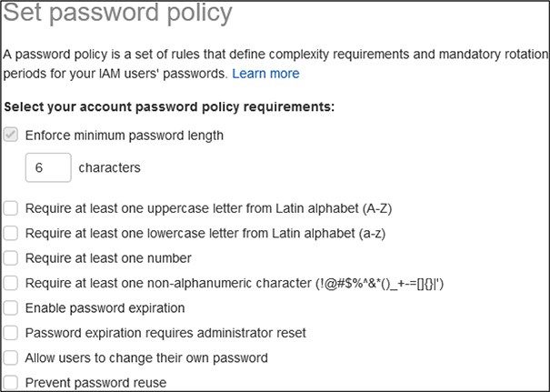Viewport: 550px width, 392px height.
Task: Click the Enforce minimum password length checkbox
Action: pos(11,136)
